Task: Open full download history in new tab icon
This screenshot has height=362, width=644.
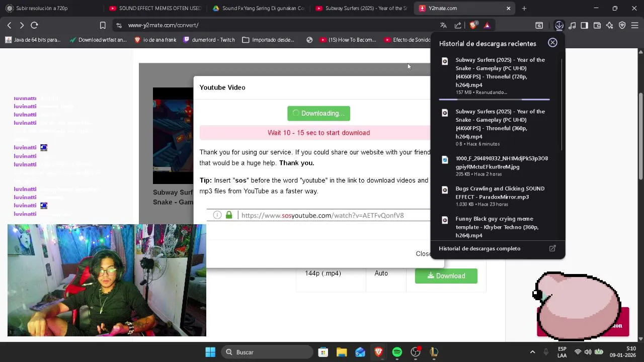Action: tap(552, 248)
